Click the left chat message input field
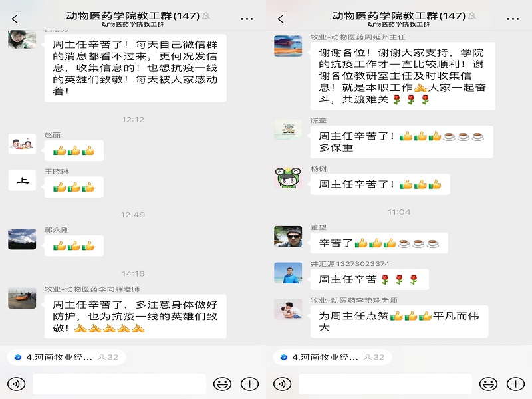Viewport: 532px width, 399px height. pos(120,384)
